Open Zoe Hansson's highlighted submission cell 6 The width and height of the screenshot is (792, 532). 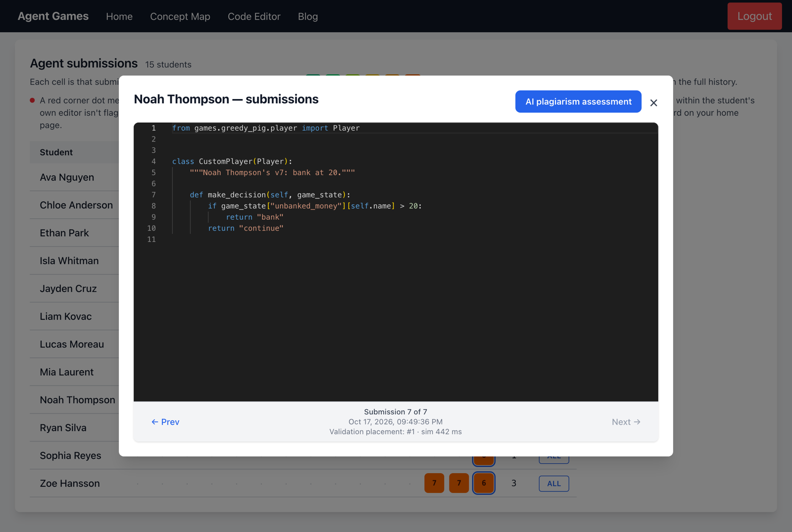[484, 483]
